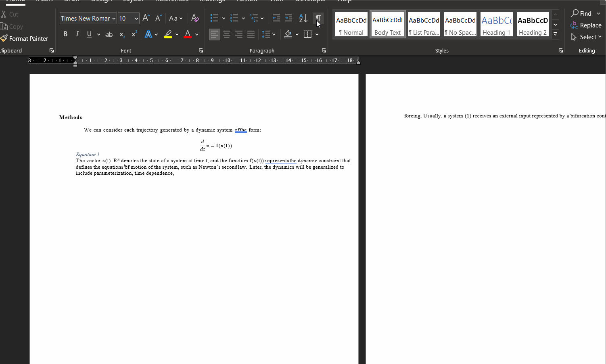Viewport: 606px width, 364px height.
Task: Toggle Italic formatting
Action: [x=77, y=34]
